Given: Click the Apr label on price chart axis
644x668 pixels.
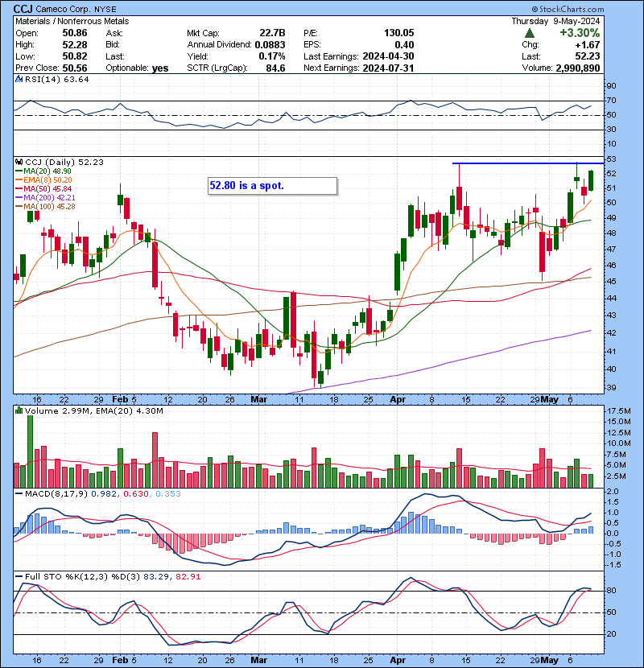Looking at the screenshot, I should click(x=398, y=400).
